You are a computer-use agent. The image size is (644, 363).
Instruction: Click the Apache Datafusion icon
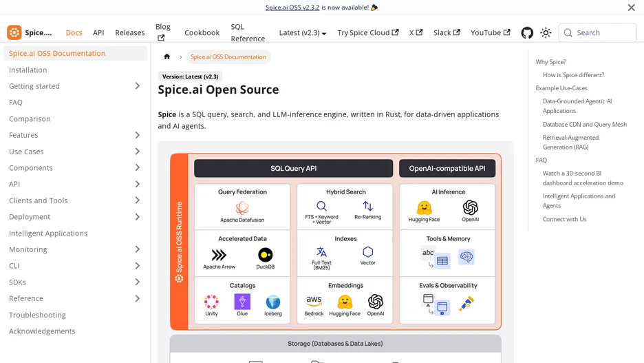tap(242, 207)
